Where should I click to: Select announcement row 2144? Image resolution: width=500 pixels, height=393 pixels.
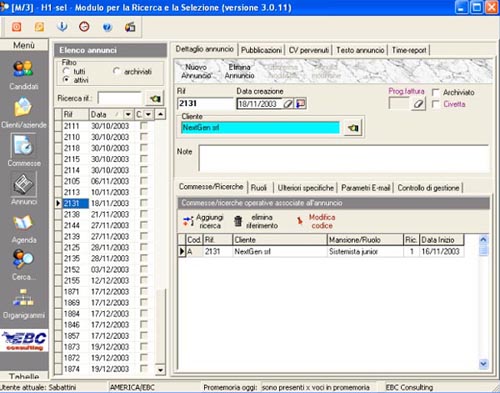point(106,225)
